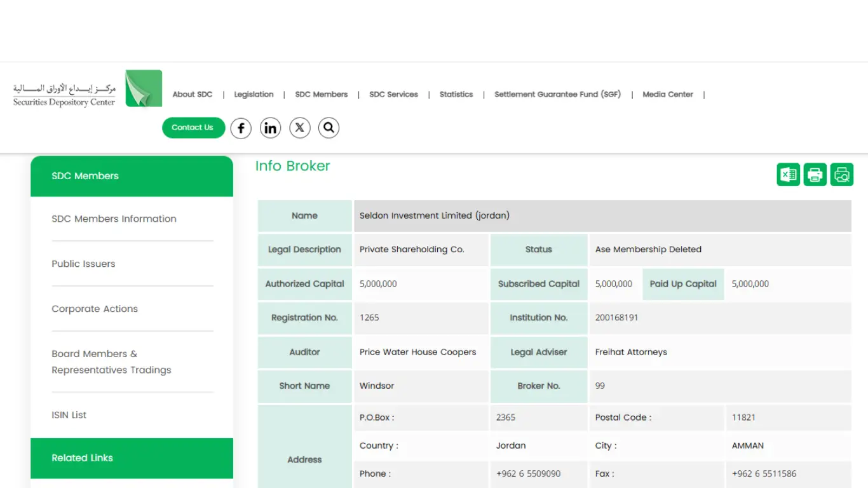Click institution number 200168191

tap(616, 318)
